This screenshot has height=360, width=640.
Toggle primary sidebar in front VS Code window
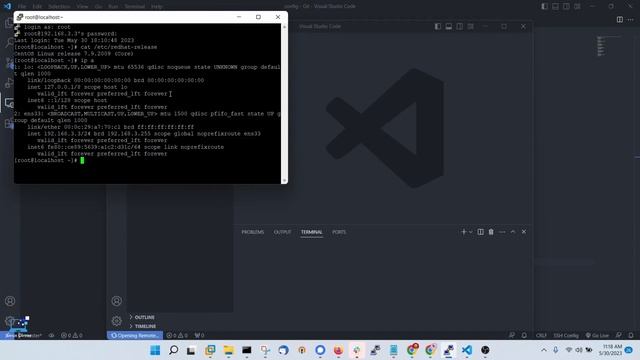tap(438, 27)
